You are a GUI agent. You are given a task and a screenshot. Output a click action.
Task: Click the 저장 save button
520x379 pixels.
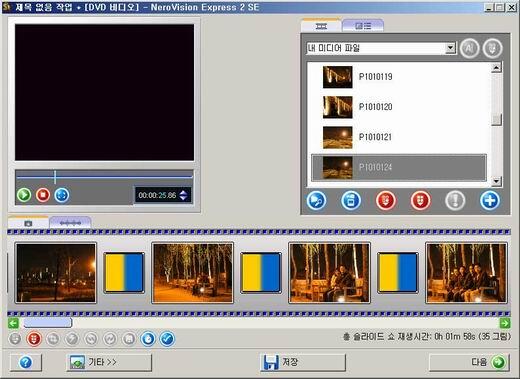coord(303,362)
